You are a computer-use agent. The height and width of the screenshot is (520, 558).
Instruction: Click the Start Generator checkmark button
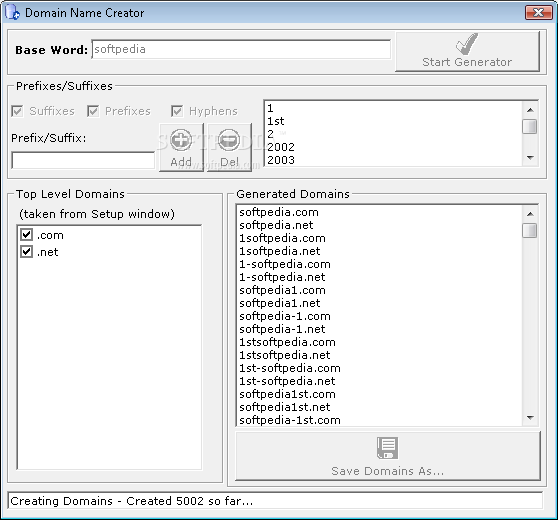[467, 52]
